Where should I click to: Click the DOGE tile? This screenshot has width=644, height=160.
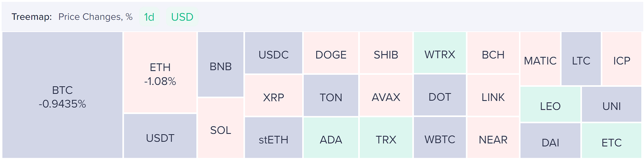(x=331, y=53)
